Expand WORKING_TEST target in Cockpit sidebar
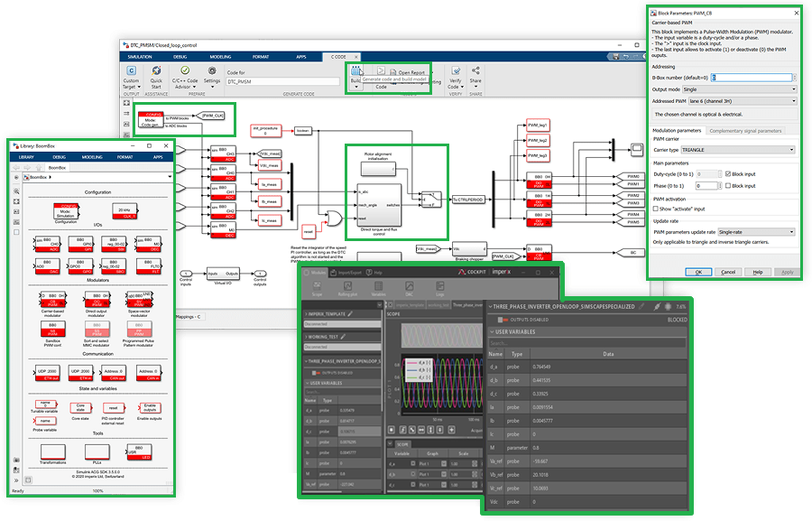Viewport: 812px width, 521px height. (x=306, y=337)
